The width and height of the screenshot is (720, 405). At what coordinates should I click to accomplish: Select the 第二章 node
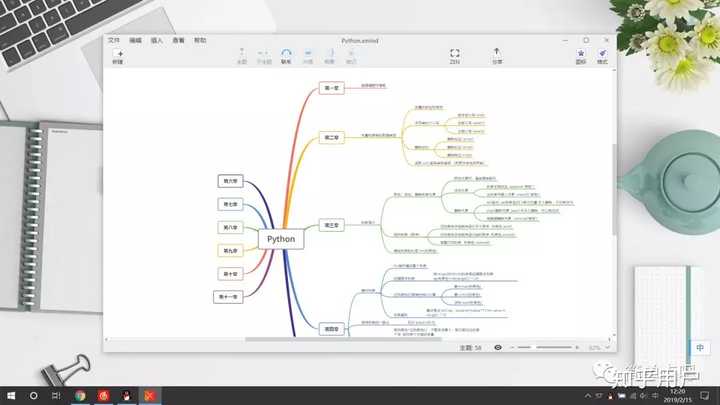(x=332, y=137)
